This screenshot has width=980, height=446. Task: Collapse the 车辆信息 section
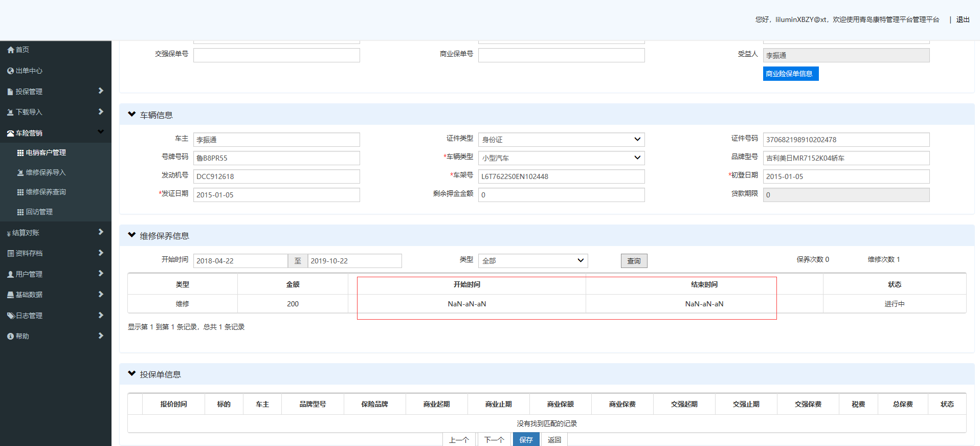tap(132, 115)
